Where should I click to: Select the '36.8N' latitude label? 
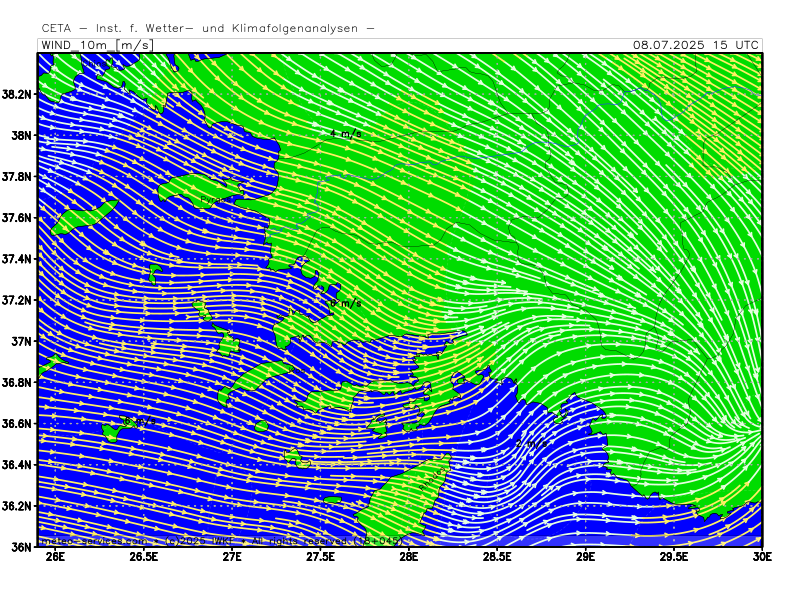pos(19,383)
